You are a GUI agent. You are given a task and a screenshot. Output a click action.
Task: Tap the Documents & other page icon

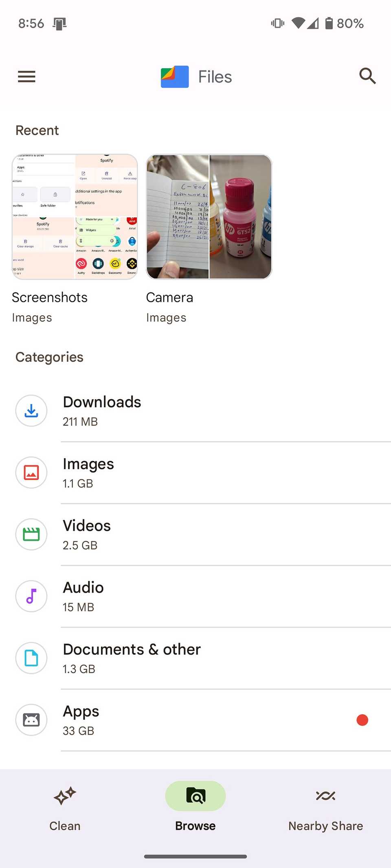(31, 658)
